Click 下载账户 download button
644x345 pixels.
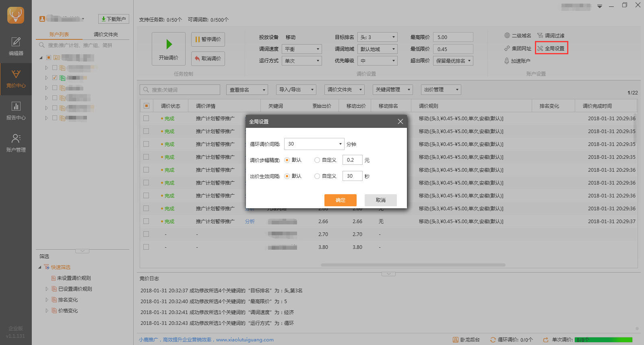[x=114, y=19]
